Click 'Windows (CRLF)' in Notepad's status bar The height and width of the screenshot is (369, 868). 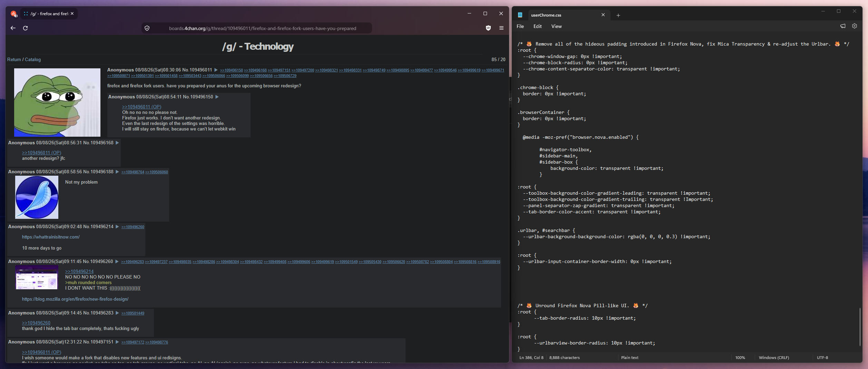(x=774, y=358)
